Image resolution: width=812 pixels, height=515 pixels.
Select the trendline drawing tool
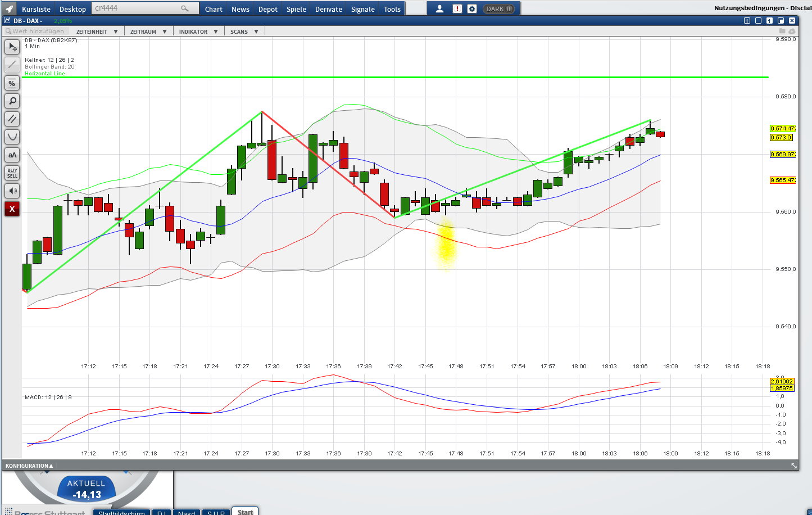tap(12, 65)
